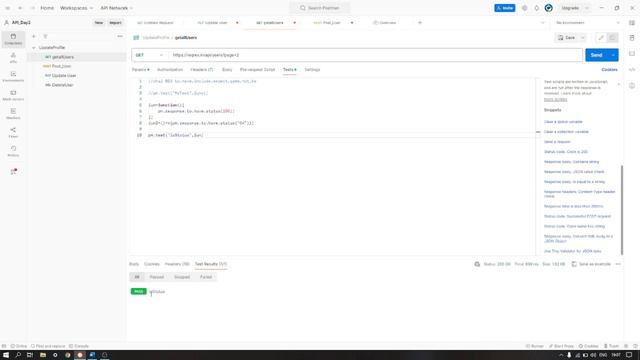Open the comments icon in right sidebar
Screen dimensions: 640x360
coord(632,53)
